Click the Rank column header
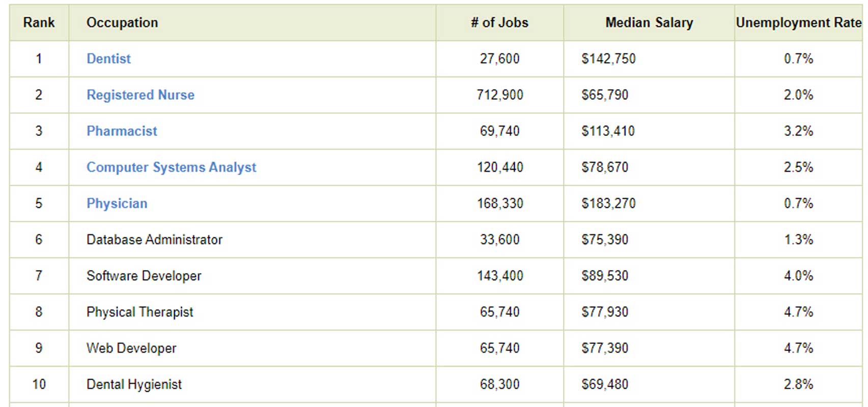The height and width of the screenshot is (407, 868). (x=39, y=23)
